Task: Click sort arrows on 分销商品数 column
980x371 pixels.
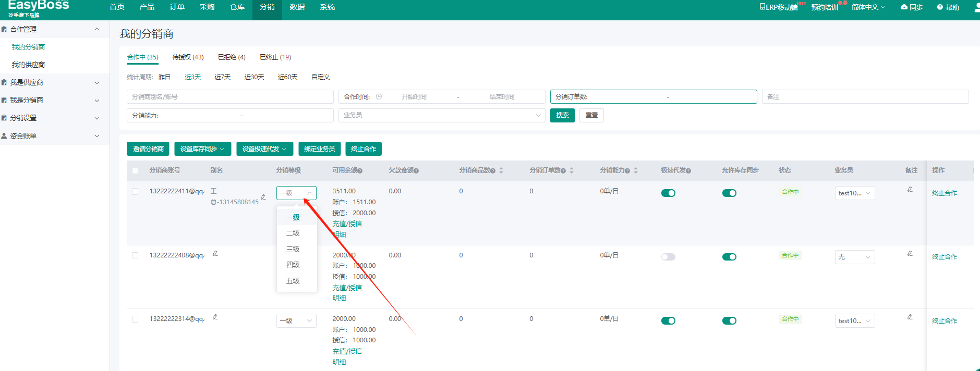Action: [x=501, y=170]
